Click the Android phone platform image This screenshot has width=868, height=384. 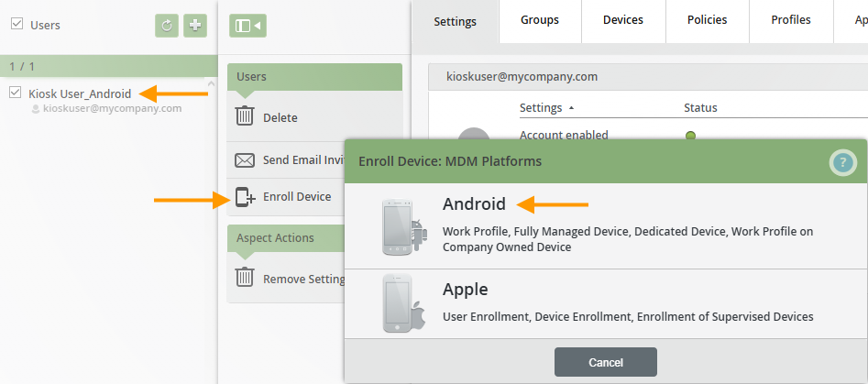tap(404, 227)
